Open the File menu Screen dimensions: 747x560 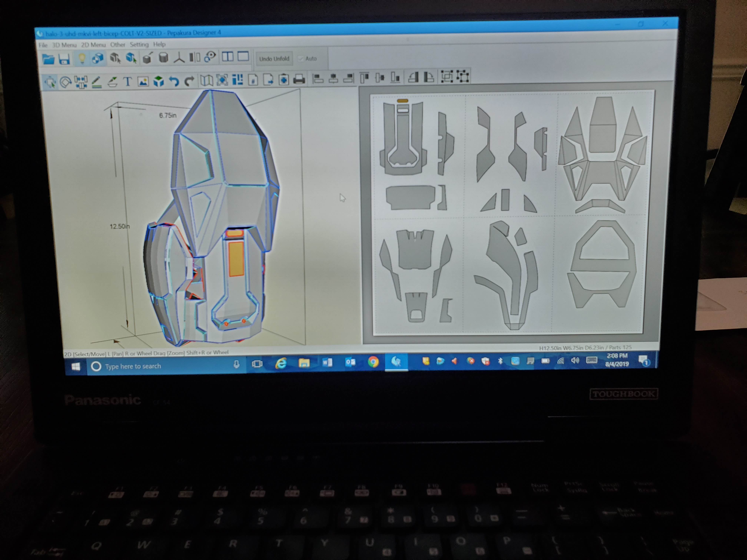(43, 45)
